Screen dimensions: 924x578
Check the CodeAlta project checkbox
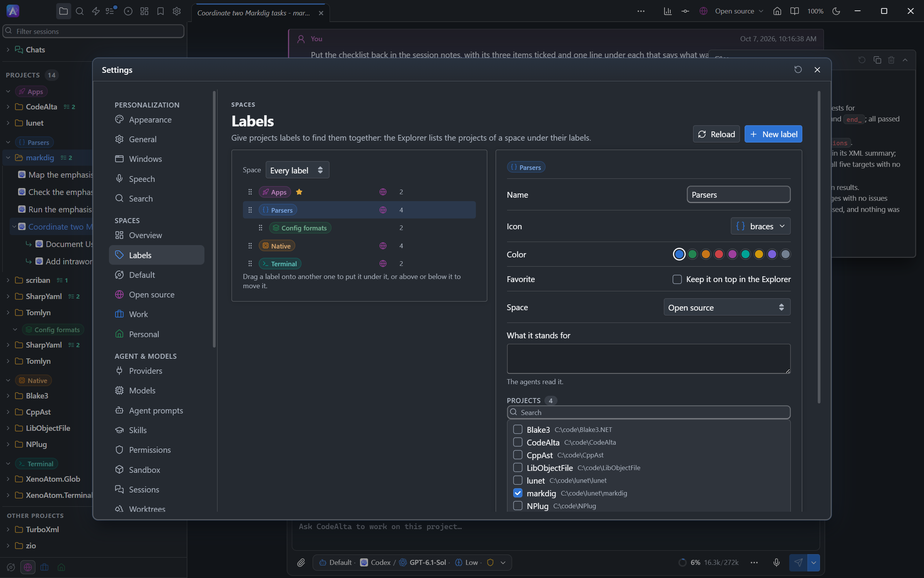(x=518, y=442)
